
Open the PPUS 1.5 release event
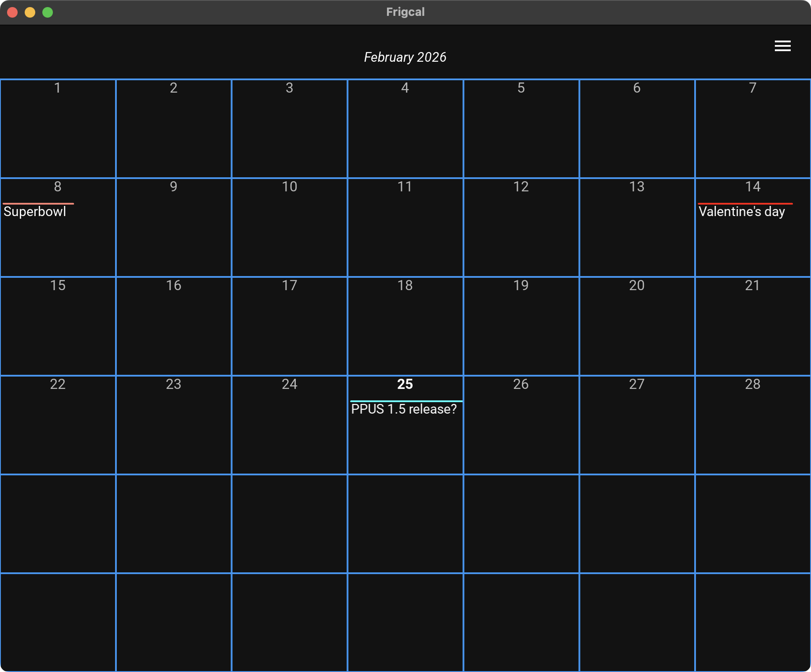pyautogui.click(x=404, y=409)
